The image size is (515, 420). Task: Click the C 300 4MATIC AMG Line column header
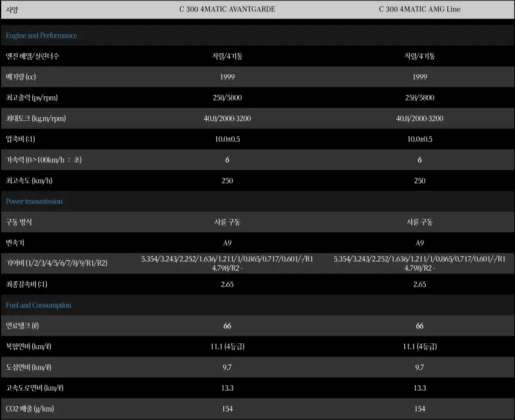[x=419, y=10]
